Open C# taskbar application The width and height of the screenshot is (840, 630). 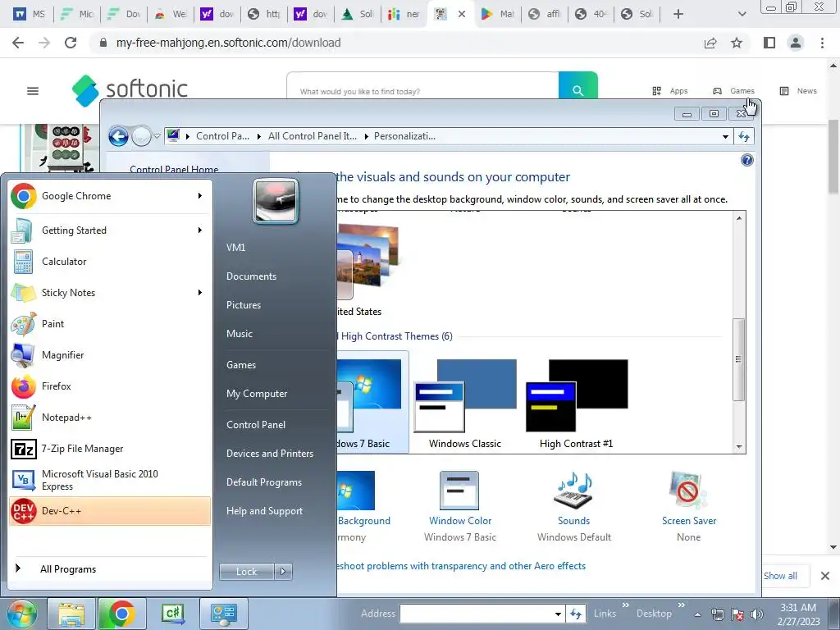[x=172, y=614]
